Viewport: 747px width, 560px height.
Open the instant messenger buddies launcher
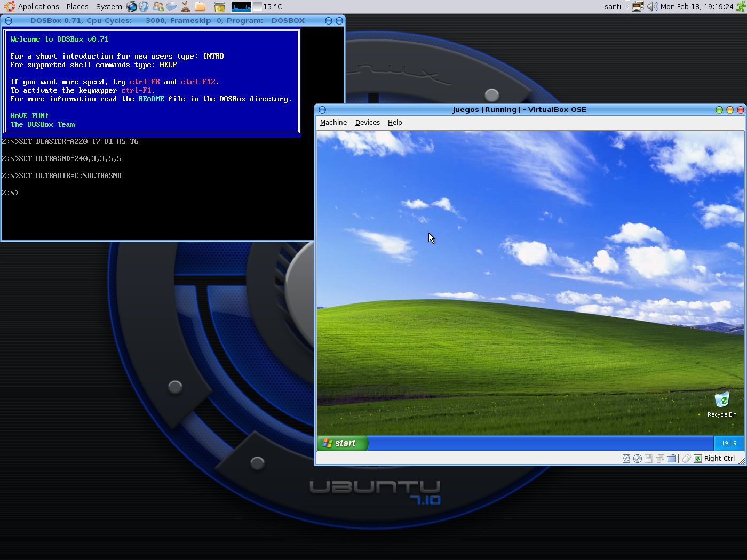tap(158, 6)
